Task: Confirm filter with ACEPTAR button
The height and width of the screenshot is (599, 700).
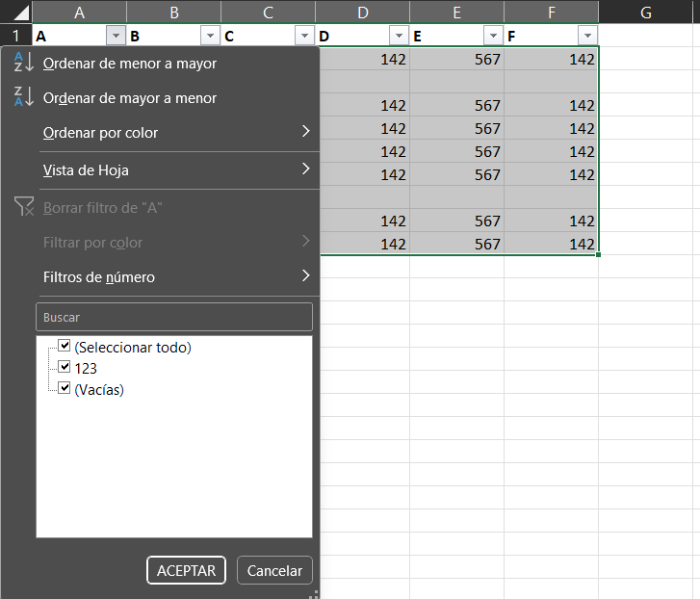Action: (x=186, y=570)
